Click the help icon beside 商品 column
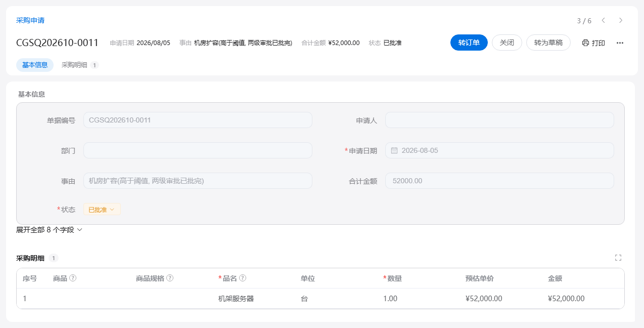644x328 pixels. point(73,278)
